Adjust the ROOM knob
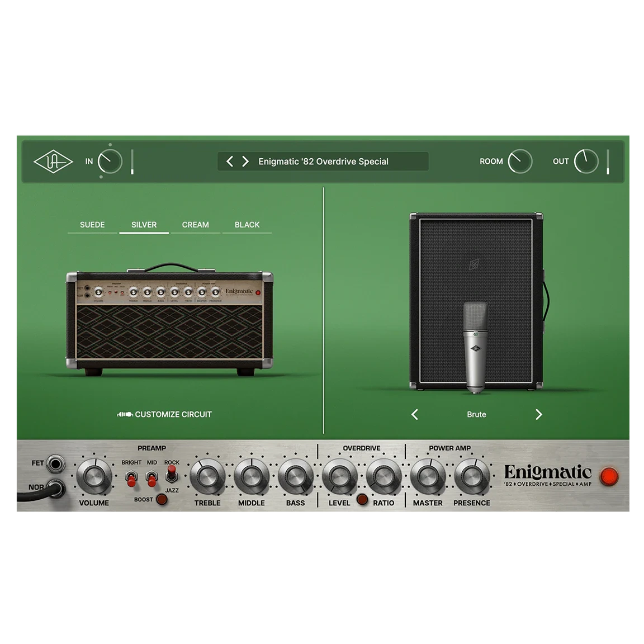644x644 pixels. click(520, 162)
